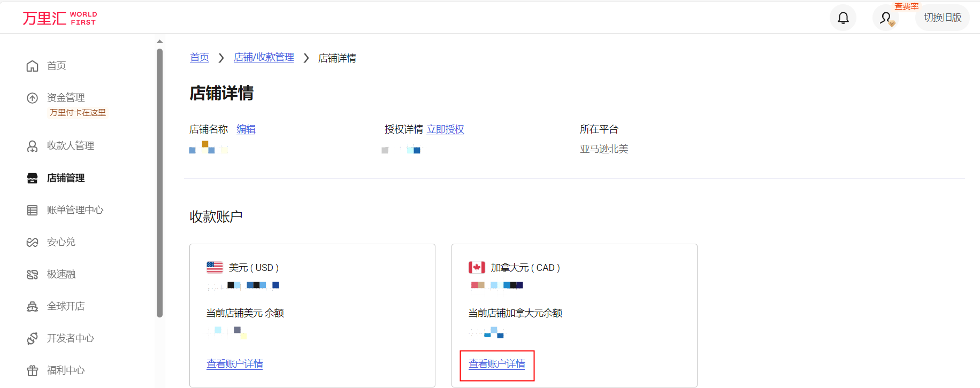980x388 pixels.
Task: View CAD account details link
Action: click(497, 364)
